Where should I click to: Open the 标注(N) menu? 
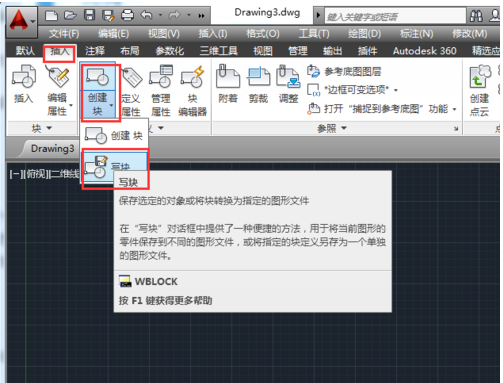[x=416, y=34]
